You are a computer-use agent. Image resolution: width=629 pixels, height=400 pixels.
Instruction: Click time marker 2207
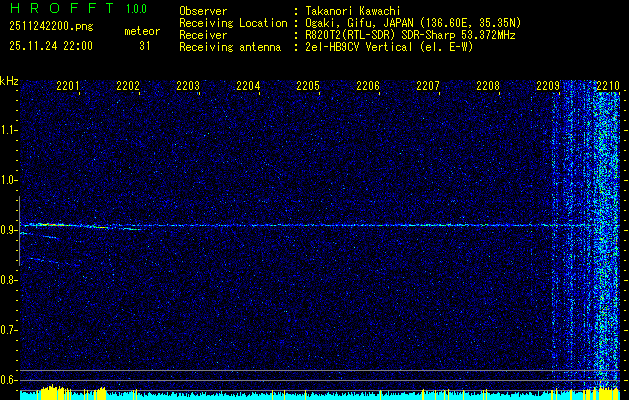click(x=428, y=85)
